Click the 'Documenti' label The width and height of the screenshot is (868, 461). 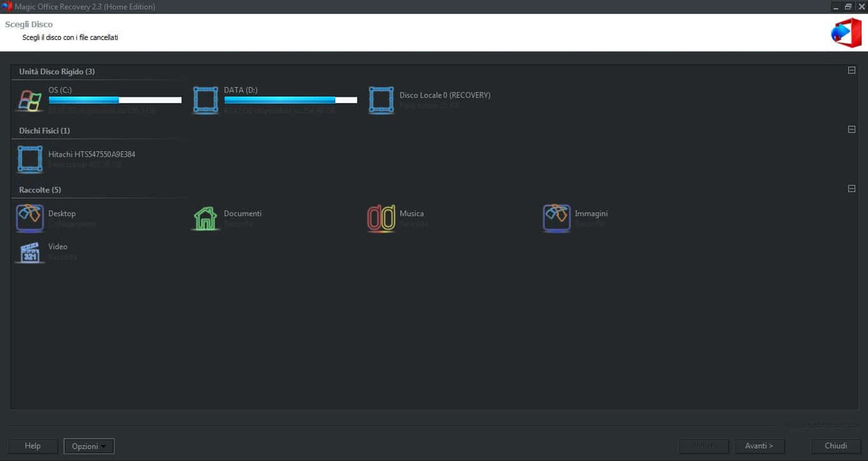(x=243, y=214)
